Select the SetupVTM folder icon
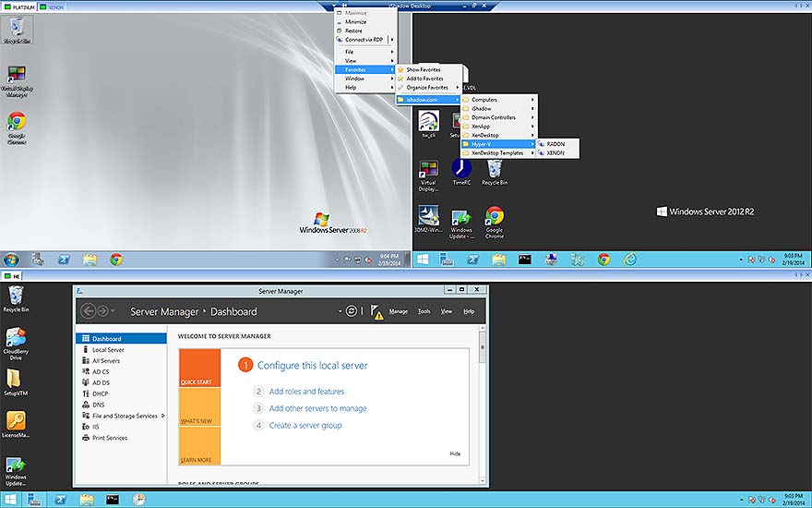The height and width of the screenshot is (508, 812). (15, 382)
